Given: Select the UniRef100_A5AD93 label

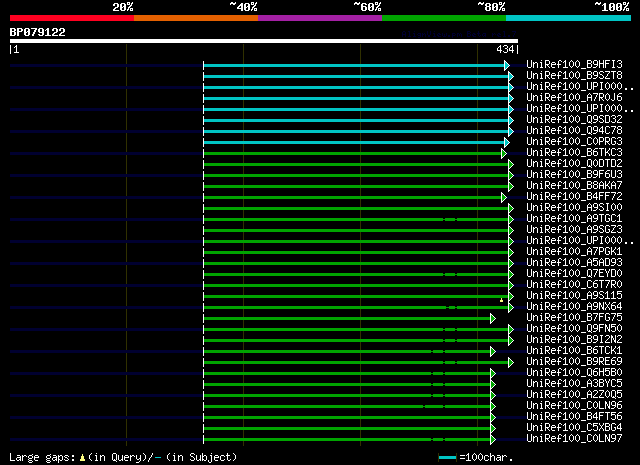Looking at the screenshot, I should click(x=574, y=263).
